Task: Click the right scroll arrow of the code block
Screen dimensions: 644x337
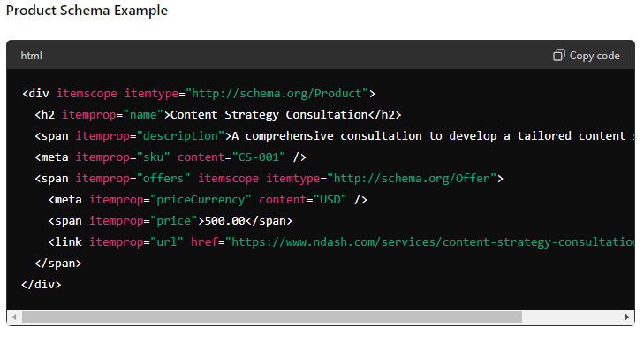Action: click(626, 317)
